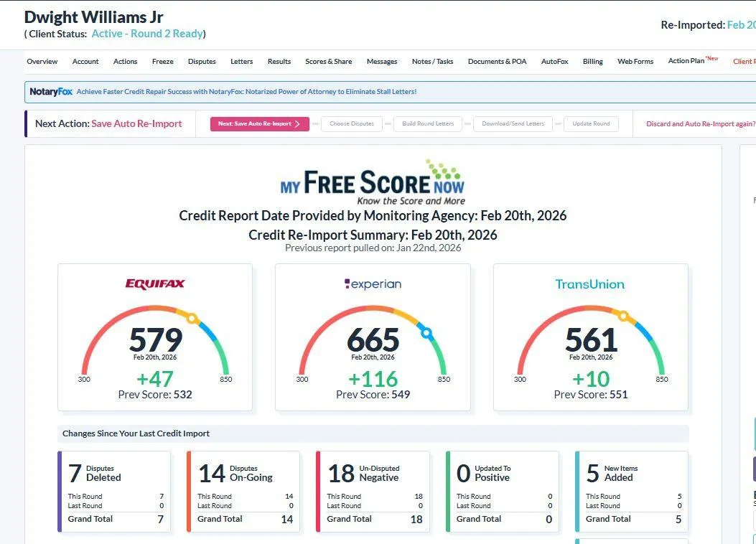Switch to the Actions tab

[x=126, y=61]
